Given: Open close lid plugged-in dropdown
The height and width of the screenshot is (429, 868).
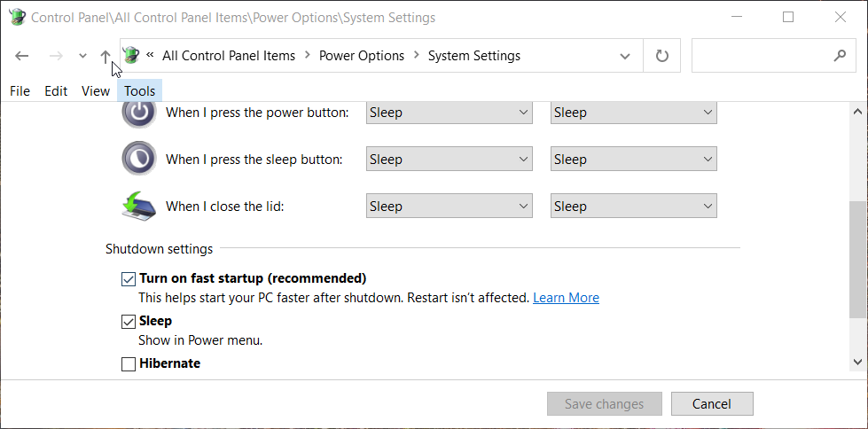Looking at the screenshot, I should pyautogui.click(x=633, y=206).
